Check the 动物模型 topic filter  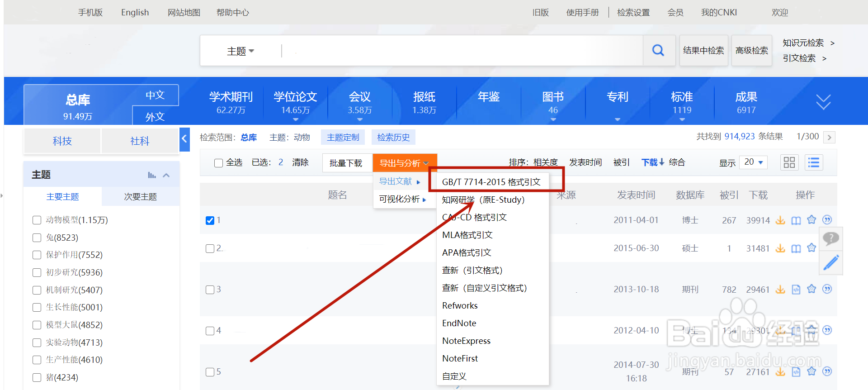coord(37,220)
